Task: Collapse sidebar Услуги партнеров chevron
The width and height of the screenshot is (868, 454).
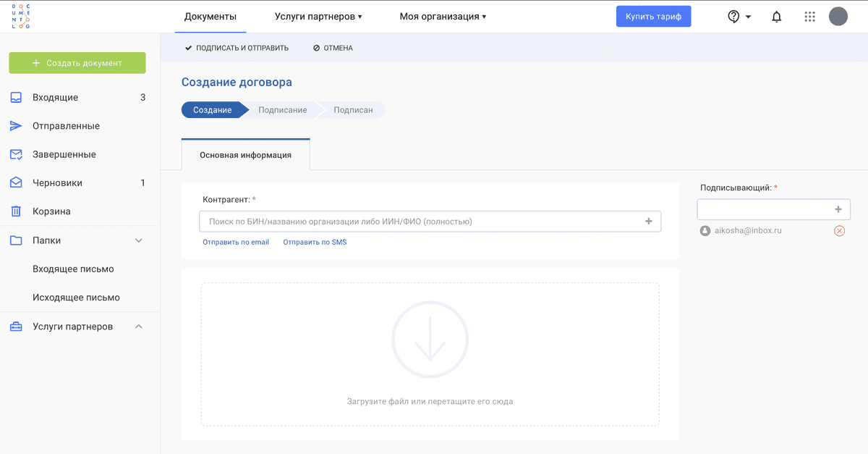Action: point(139,327)
